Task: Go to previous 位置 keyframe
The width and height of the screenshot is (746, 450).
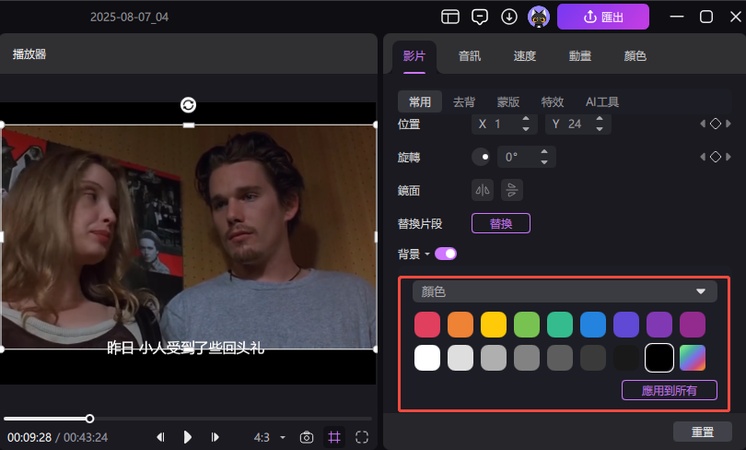Action: (703, 124)
